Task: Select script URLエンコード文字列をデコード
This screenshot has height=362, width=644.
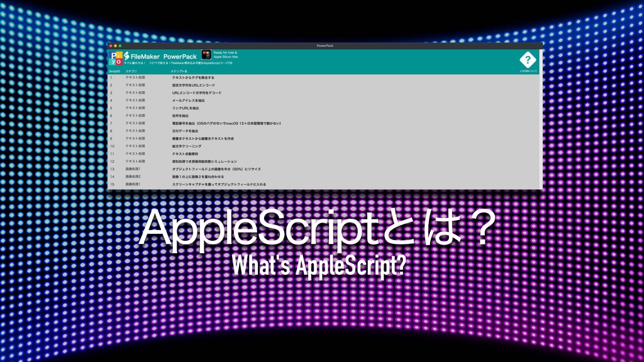Action: click(197, 93)
